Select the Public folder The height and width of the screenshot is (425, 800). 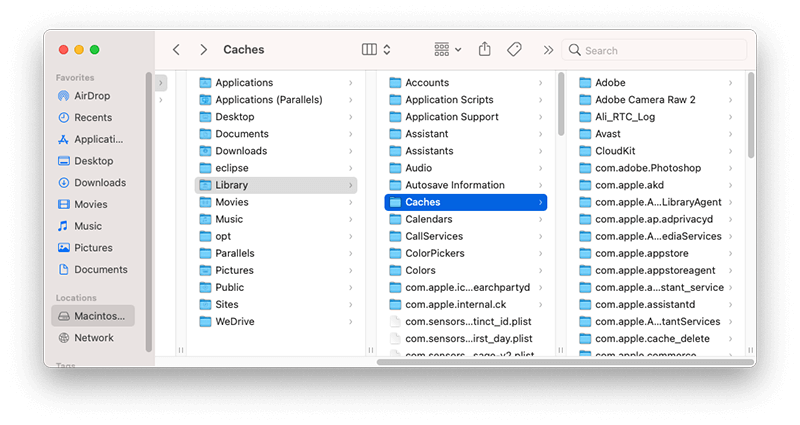point(276,287)
